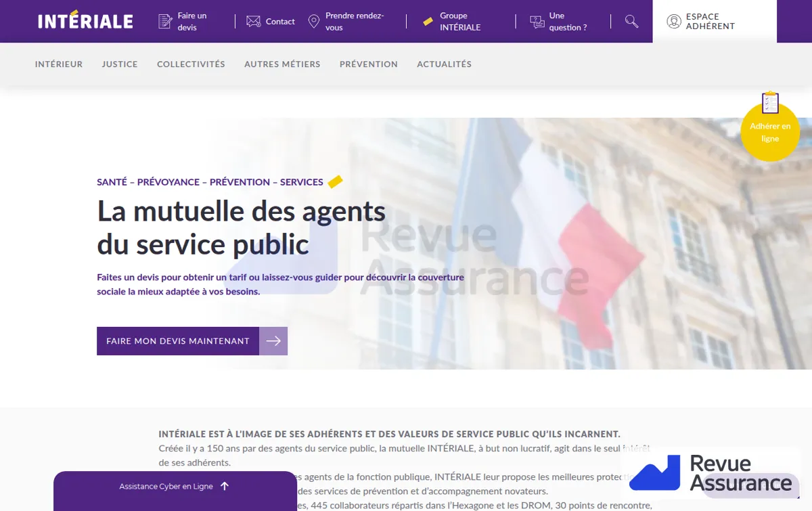812x511 pixels.
Task: Click the up arrow next to Assistance Cyber
Action: [x=225, y=486]
